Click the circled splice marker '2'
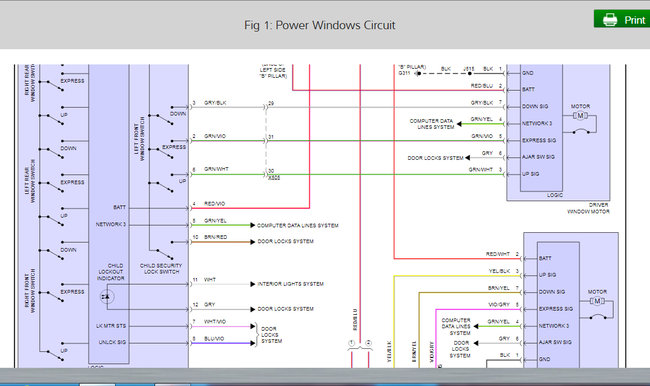The height and width of the screenshot is (386, 650). (x=368, y=343)
